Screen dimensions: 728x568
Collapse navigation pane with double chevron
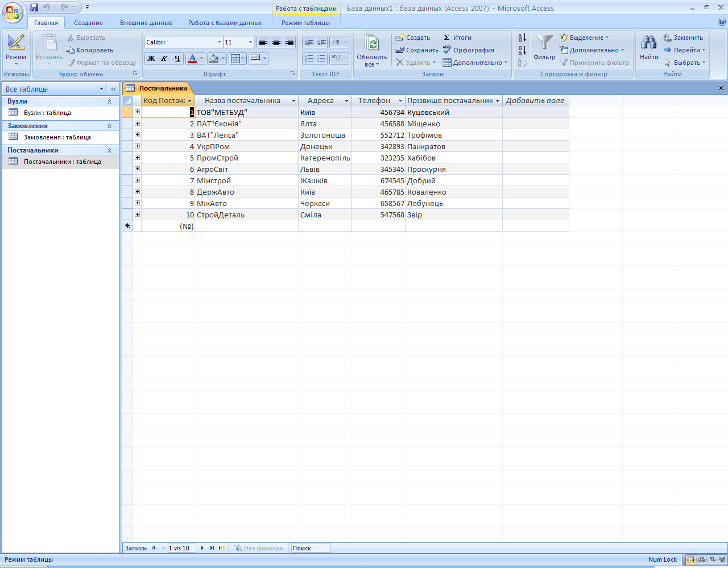click(113, 89)
